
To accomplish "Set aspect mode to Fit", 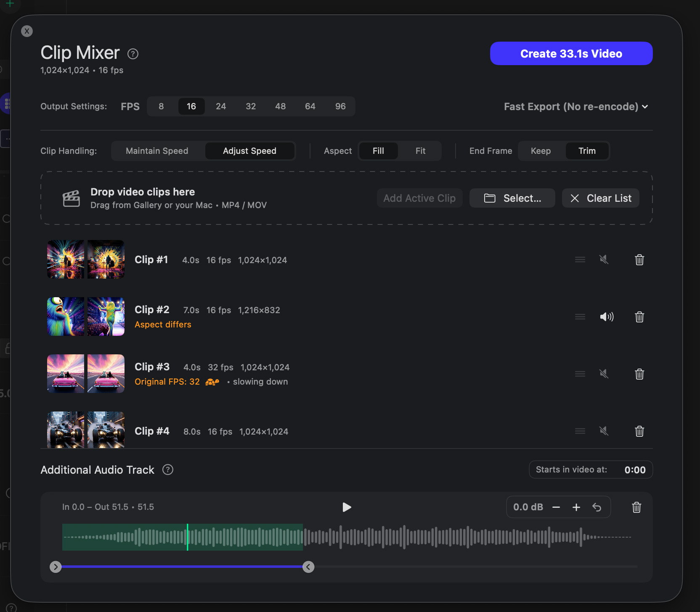I will pyautogui.click(x=420, y=151).
